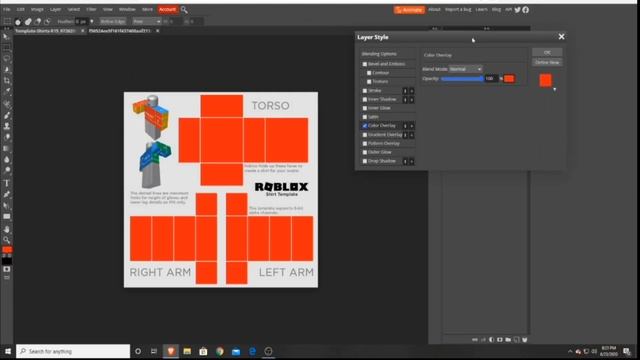
Task: Open the Filter menu
Action: click(x=91, y=9)
